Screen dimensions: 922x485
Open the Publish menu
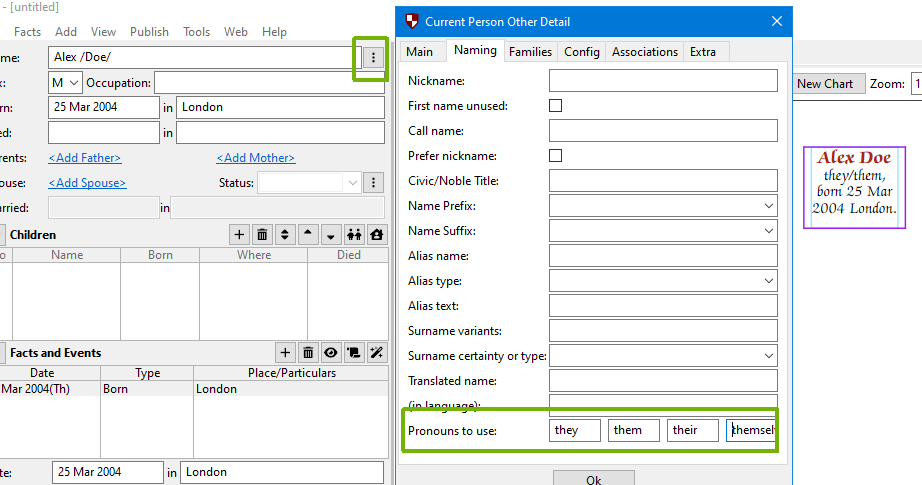coord(150,32)
